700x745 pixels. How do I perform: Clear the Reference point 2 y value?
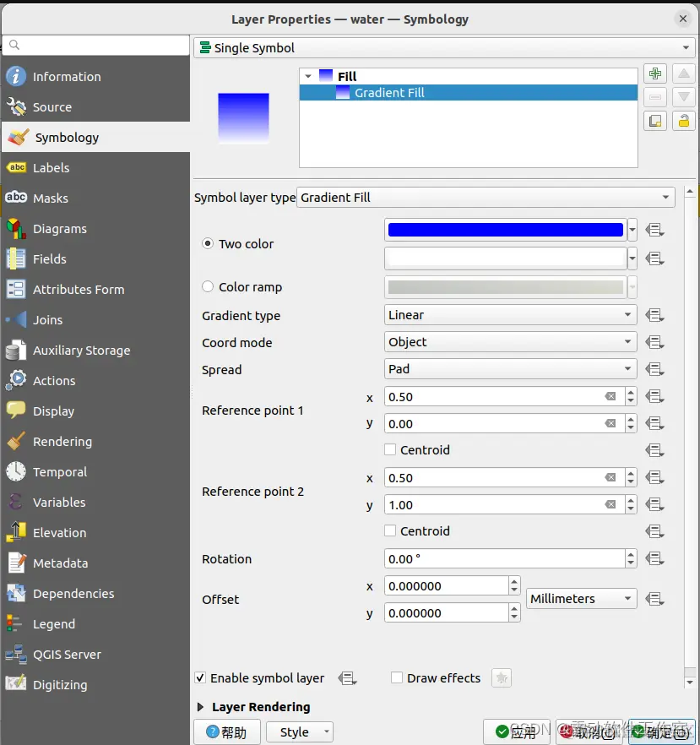(x=610, y=505)
